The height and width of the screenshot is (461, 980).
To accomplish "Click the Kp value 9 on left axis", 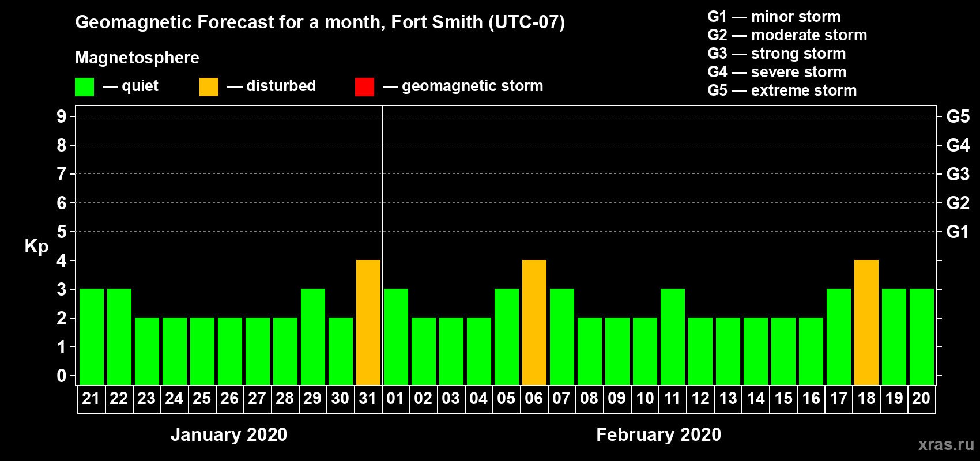I will (x=62, y=116).
